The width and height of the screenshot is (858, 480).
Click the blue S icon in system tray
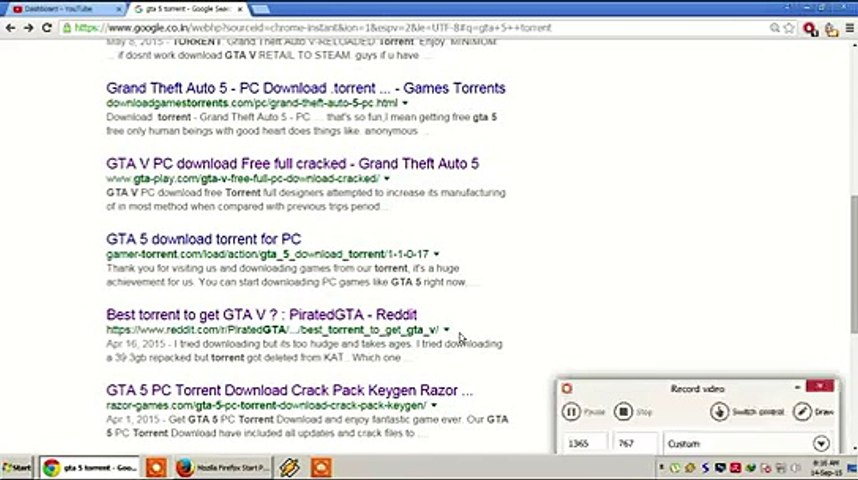[x=705, y=468]
